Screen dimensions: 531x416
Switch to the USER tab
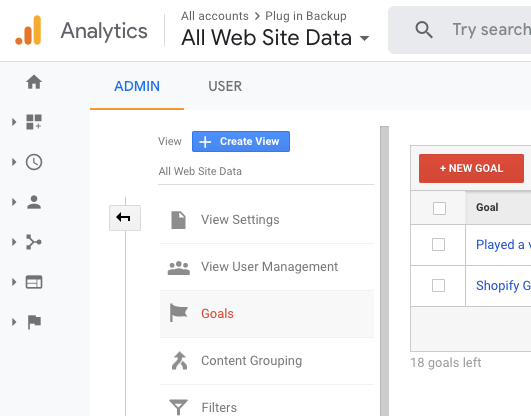pyautogui.click(x=225, y=86)
